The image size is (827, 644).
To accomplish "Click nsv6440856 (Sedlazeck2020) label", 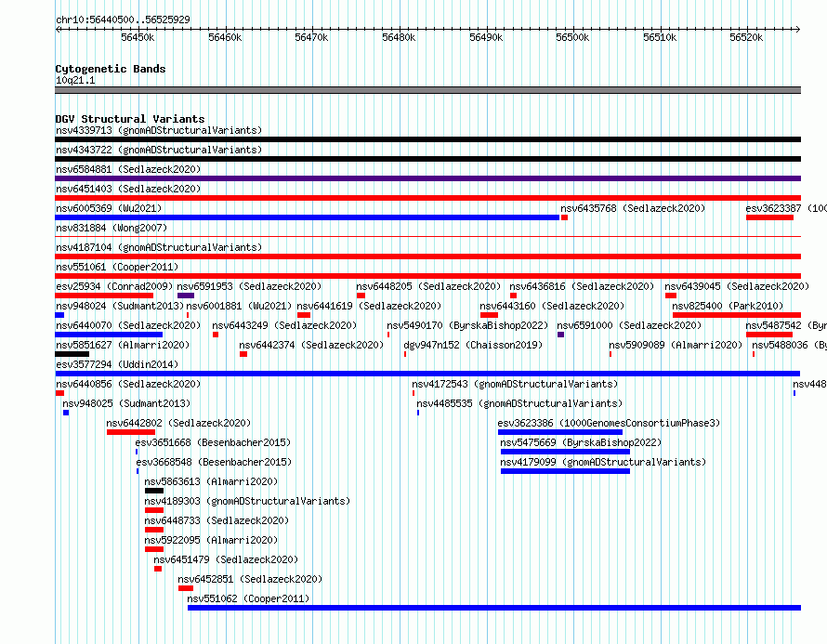I will point(128,384).
